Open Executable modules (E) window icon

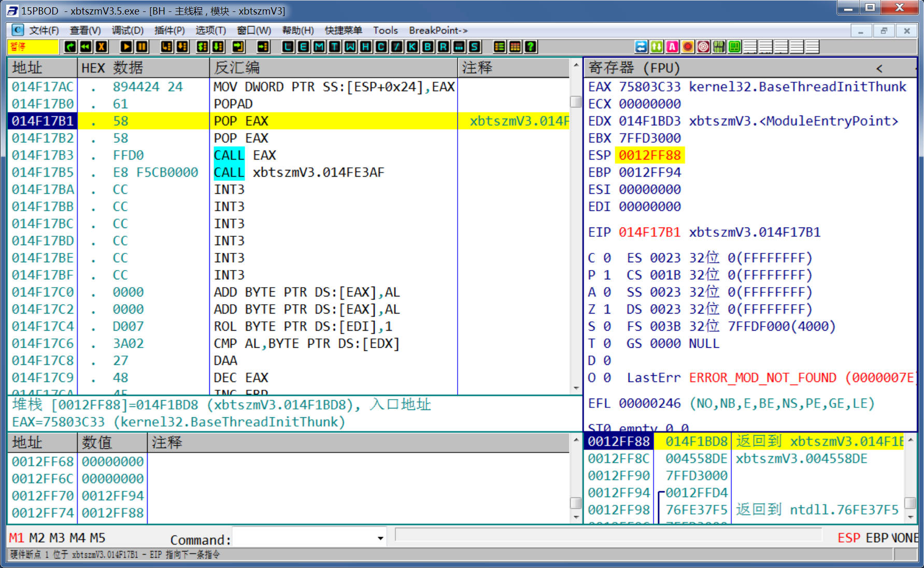pyautogui.click(x=304, y=47)
